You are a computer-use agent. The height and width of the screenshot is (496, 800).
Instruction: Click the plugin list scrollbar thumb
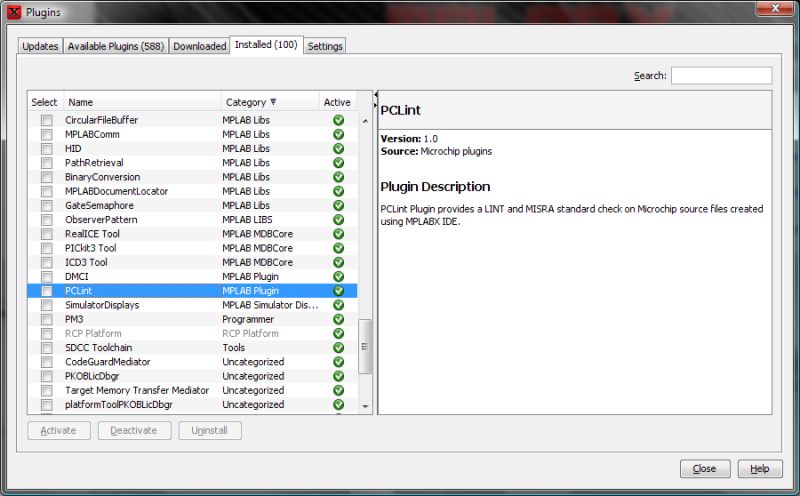click(365, 346)
